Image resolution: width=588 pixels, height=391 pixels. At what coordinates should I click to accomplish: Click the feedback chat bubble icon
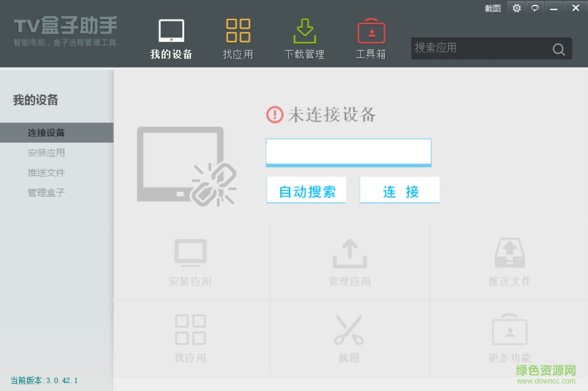(535, 8)
